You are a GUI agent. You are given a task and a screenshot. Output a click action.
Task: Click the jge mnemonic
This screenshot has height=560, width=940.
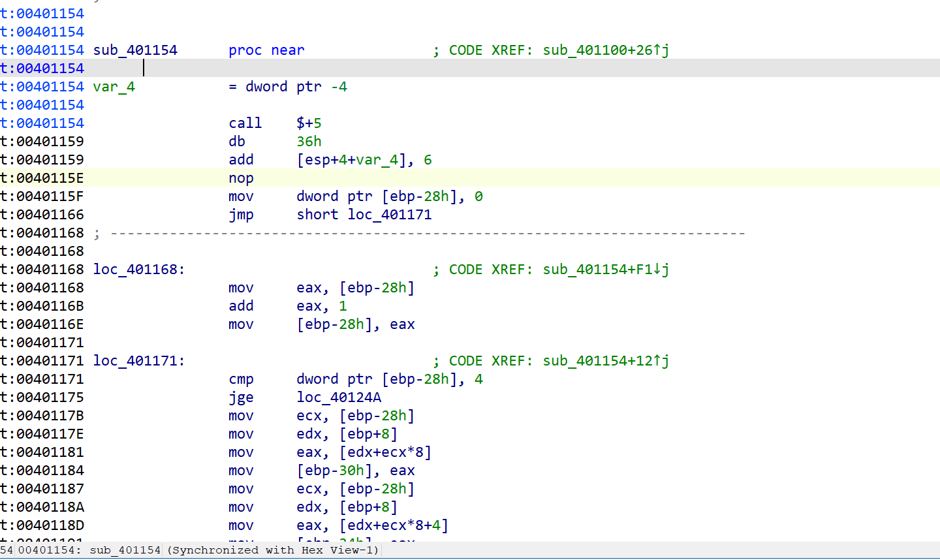pos(241,397)
